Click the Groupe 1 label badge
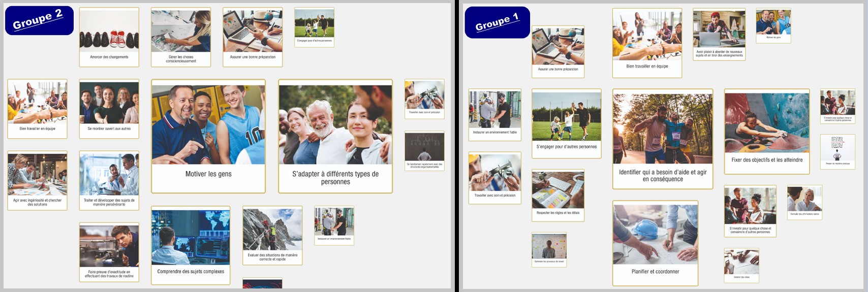Screen dimensions: 868x292 497,23
